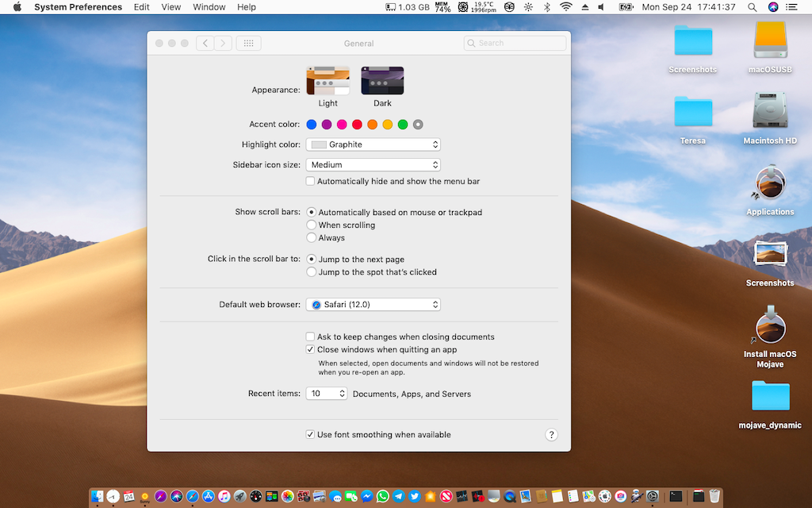
Task: Click the Search field in preferences window
Action: tap(515, 43)
